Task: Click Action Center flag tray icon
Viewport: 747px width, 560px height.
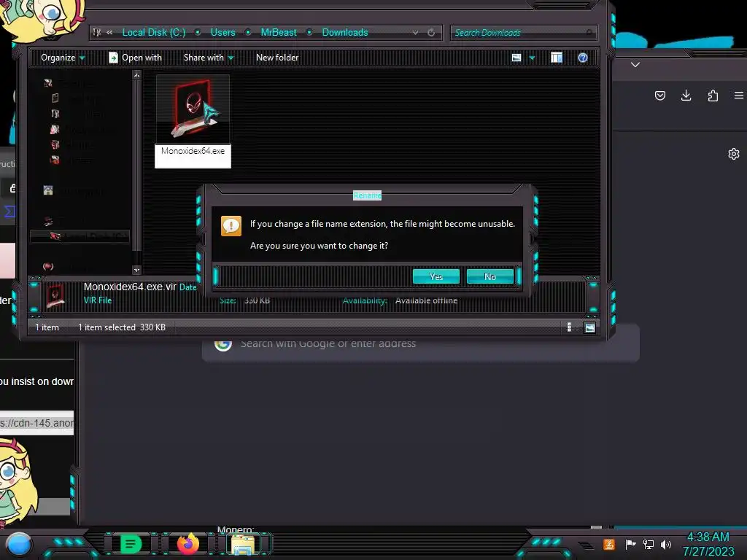Action: [x=630, y=544]
